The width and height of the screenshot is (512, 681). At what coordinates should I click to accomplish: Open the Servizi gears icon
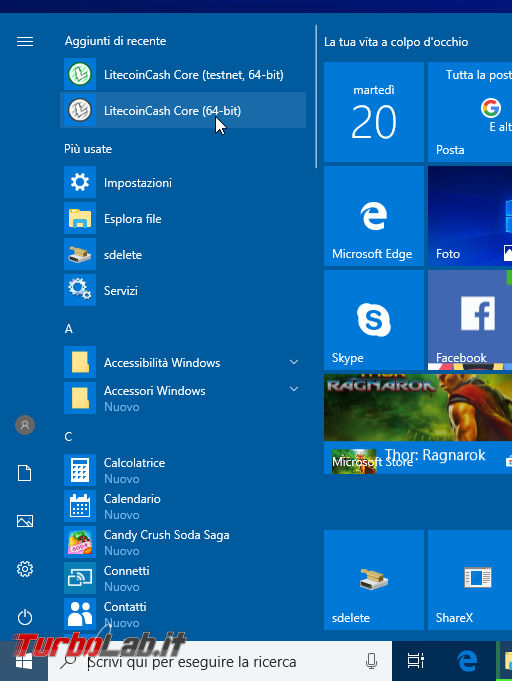click(80, 290)
